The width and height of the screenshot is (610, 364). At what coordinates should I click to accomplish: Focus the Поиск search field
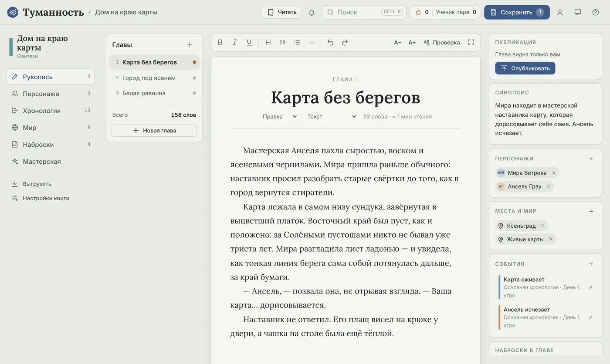364,12
